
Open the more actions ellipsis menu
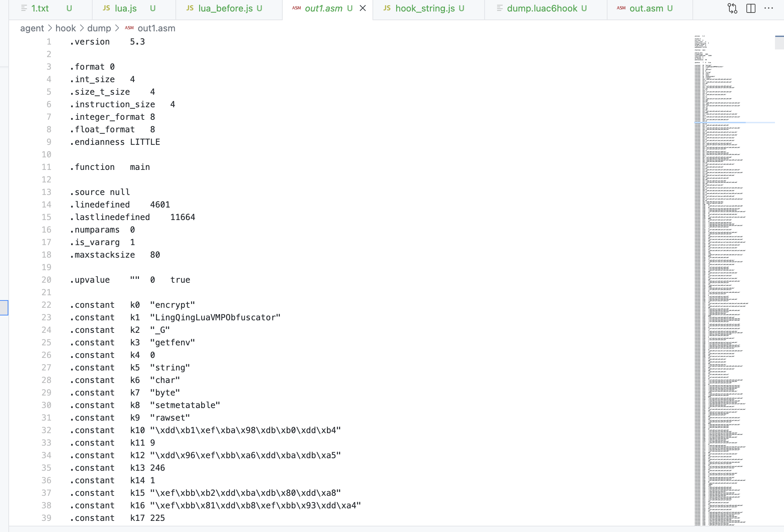click(769, 8)
